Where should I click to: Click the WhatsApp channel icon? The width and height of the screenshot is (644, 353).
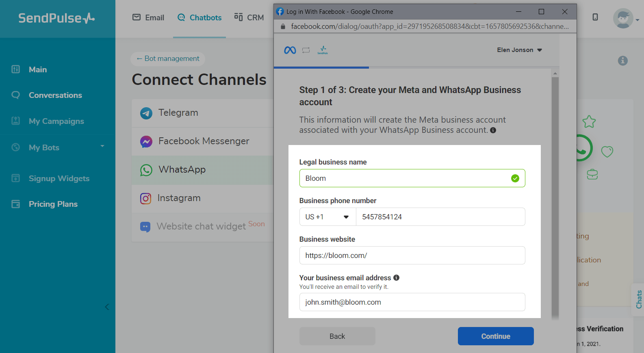tap(146, 170)
